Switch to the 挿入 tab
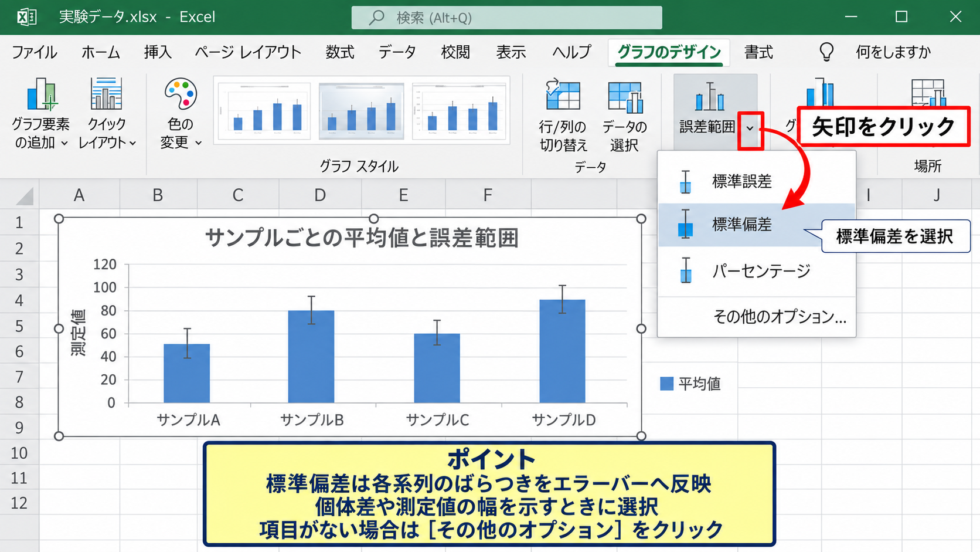The height and width of the screenshot is (552, 980). point(158,52)
